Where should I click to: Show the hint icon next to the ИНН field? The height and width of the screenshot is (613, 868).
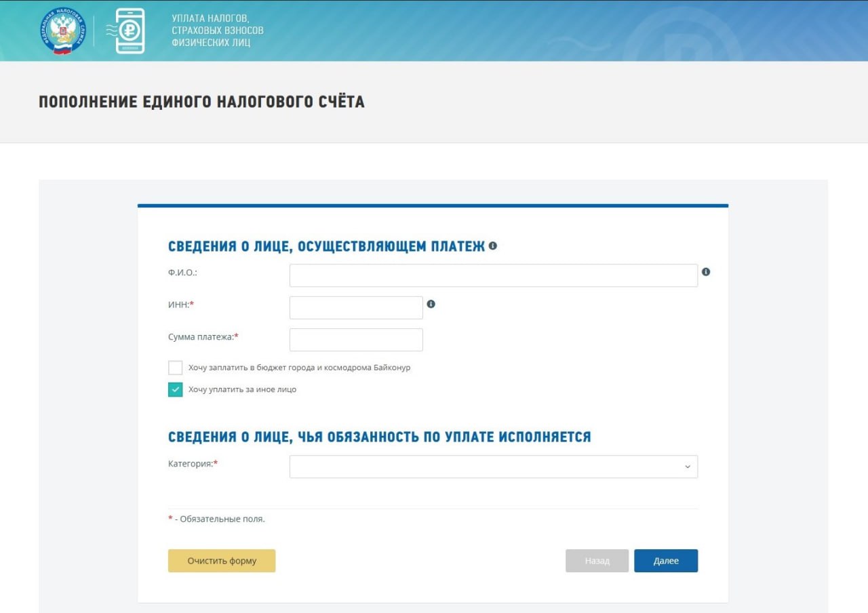[x=431, y=304]
